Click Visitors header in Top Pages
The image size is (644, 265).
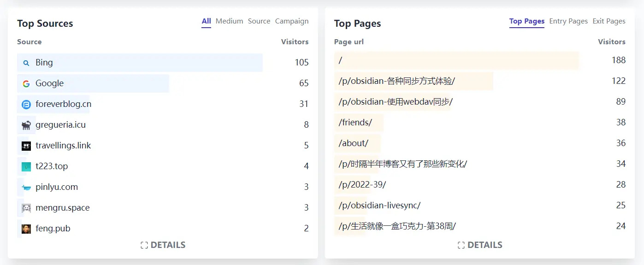coord(612,42)
